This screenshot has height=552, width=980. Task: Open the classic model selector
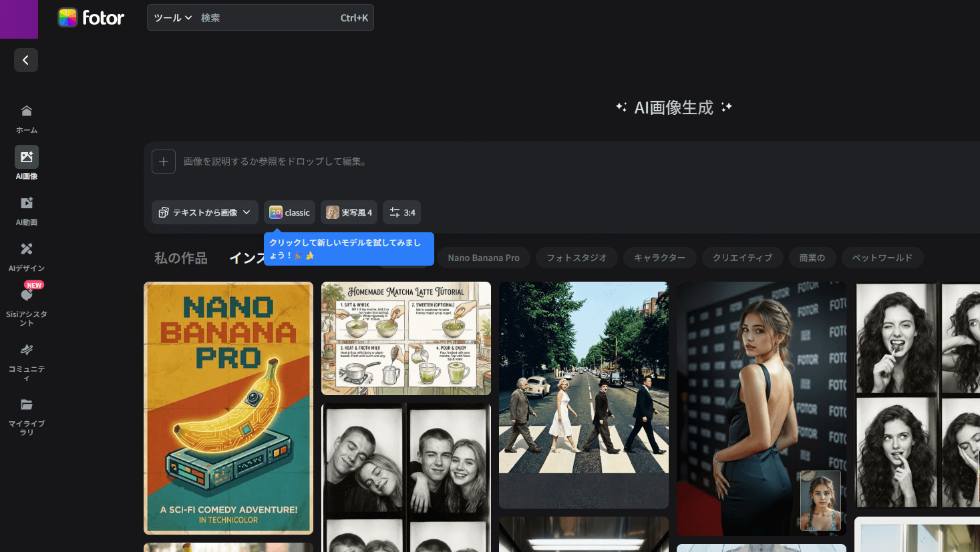click(x=289, y=212)
